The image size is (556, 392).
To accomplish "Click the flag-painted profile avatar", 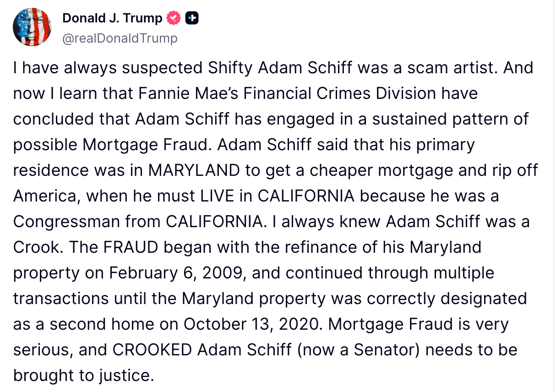I will [32, 27].
